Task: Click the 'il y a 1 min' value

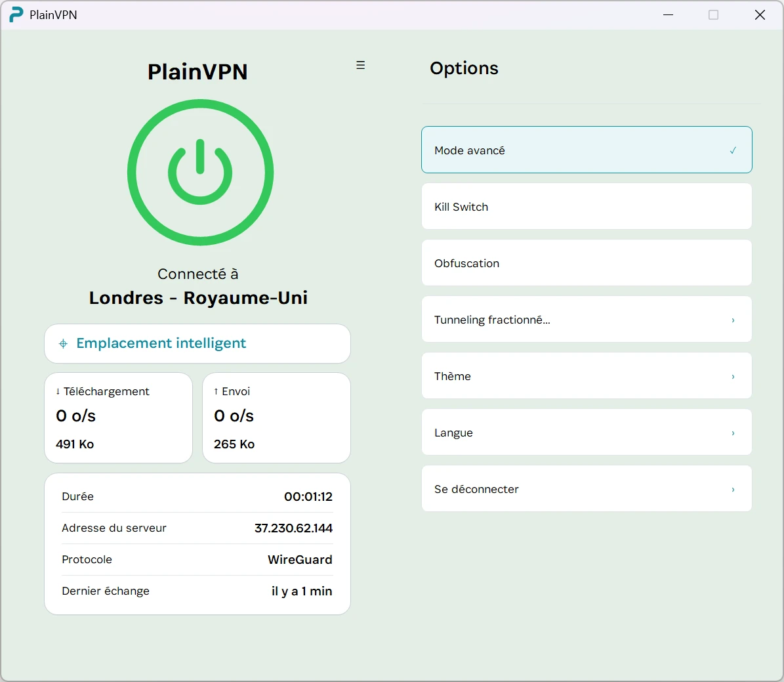Action: 302,591
